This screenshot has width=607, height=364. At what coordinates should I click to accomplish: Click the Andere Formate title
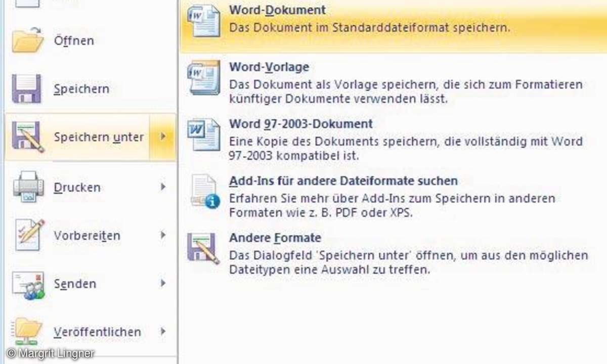point(275,238)
